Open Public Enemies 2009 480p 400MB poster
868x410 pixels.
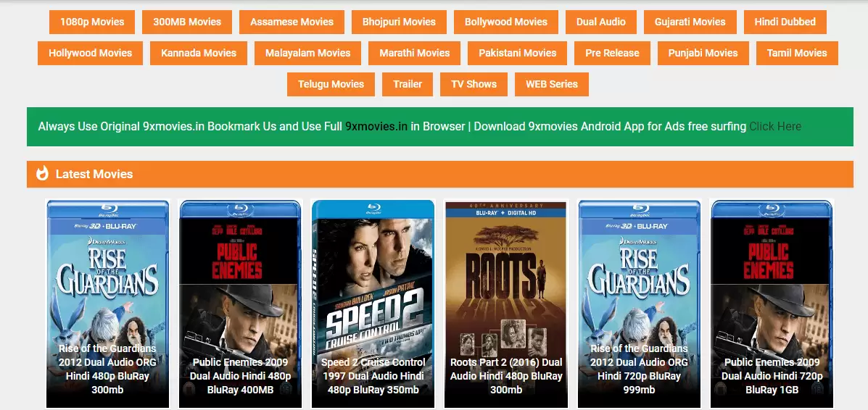tap(240, 304)
